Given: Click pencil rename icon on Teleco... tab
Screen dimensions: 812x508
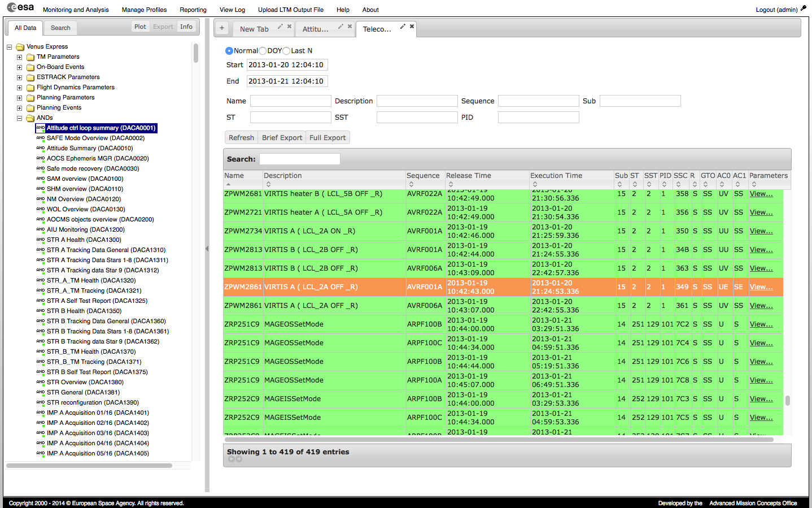Looking at the screenshot, I should [x=403, y=27].
